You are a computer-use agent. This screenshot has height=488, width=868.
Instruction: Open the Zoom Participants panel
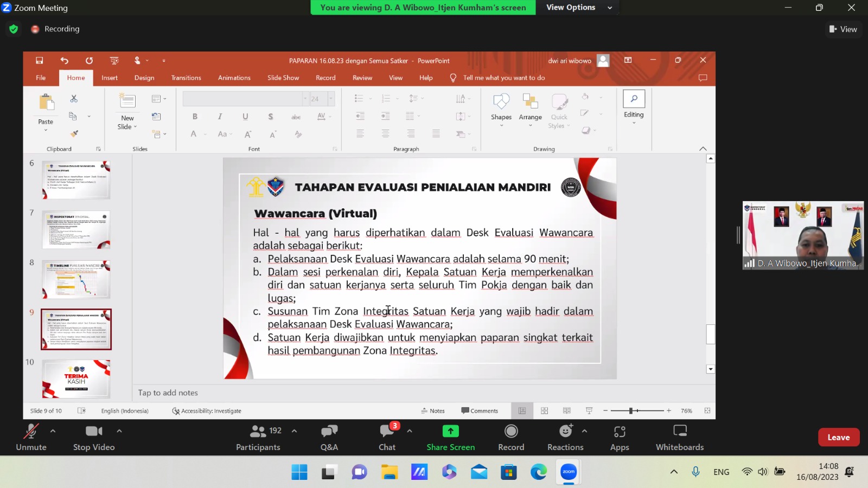pyautogui.click(x=258, y=437)
